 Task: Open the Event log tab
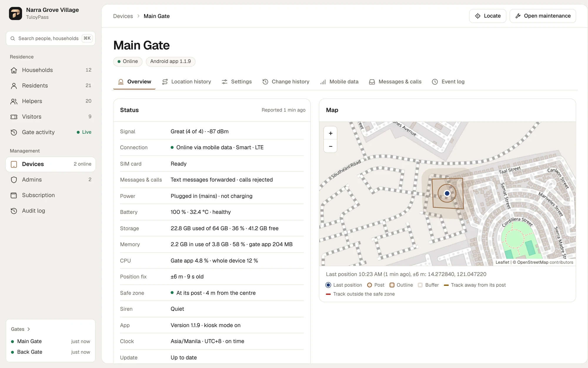pos(448,82)
